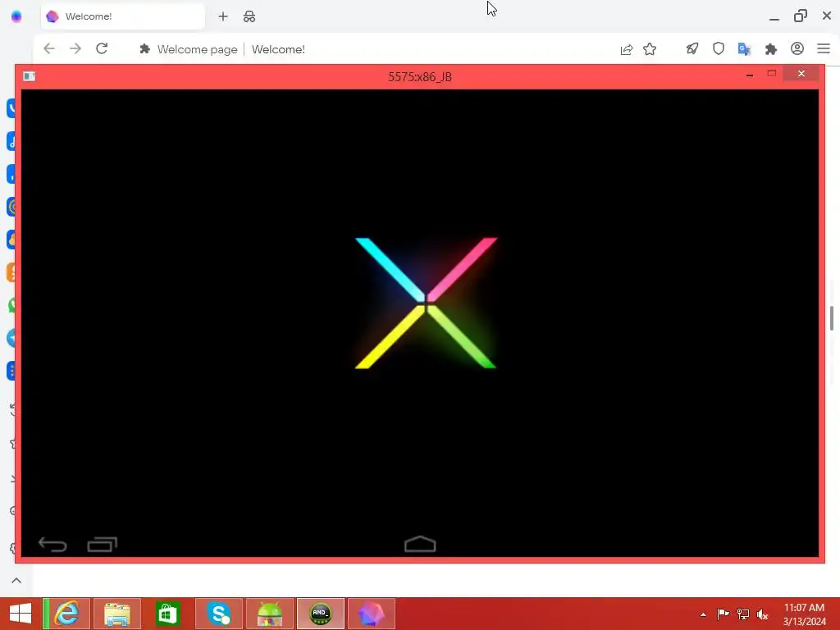Open File Explorer from the taskbar
This screenshot has width=840, height=630.
tap(117, 614)
